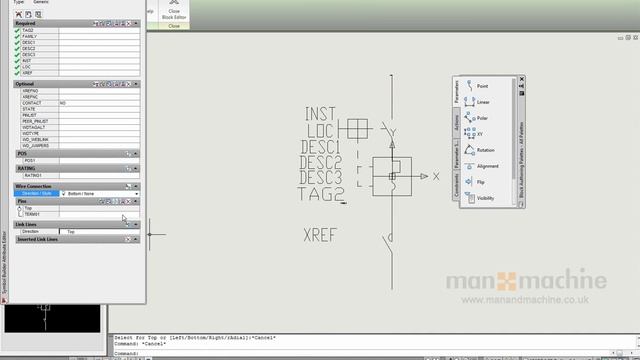Collapse the Inserted Link Lines section
Screen dimensions: 640x360
(136, 239)
